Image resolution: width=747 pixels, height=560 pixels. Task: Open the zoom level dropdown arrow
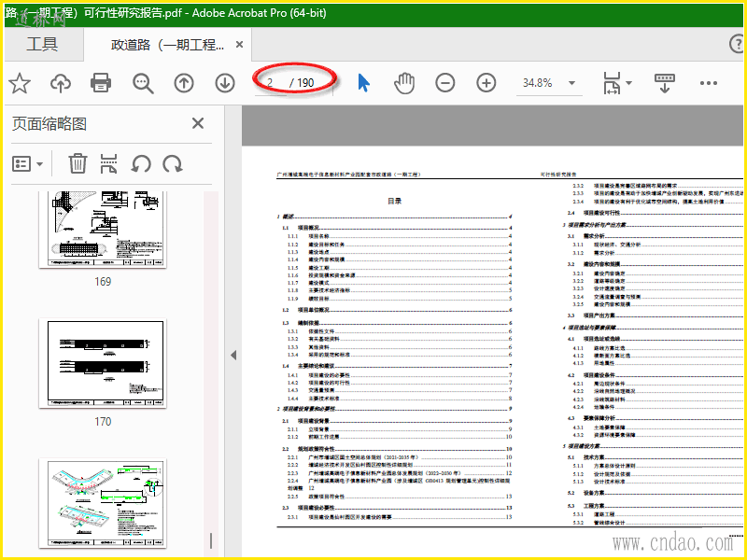pos(571,83)
